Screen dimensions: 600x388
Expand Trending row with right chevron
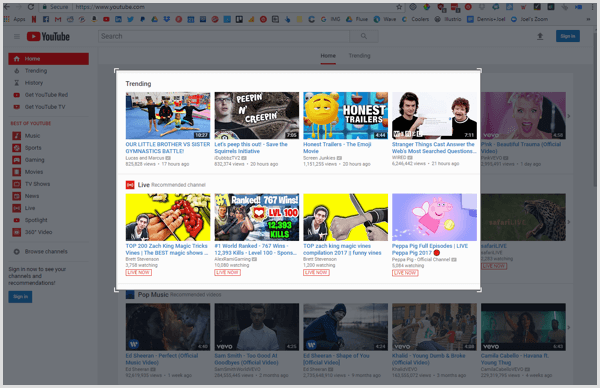click(x=569, y=116)
